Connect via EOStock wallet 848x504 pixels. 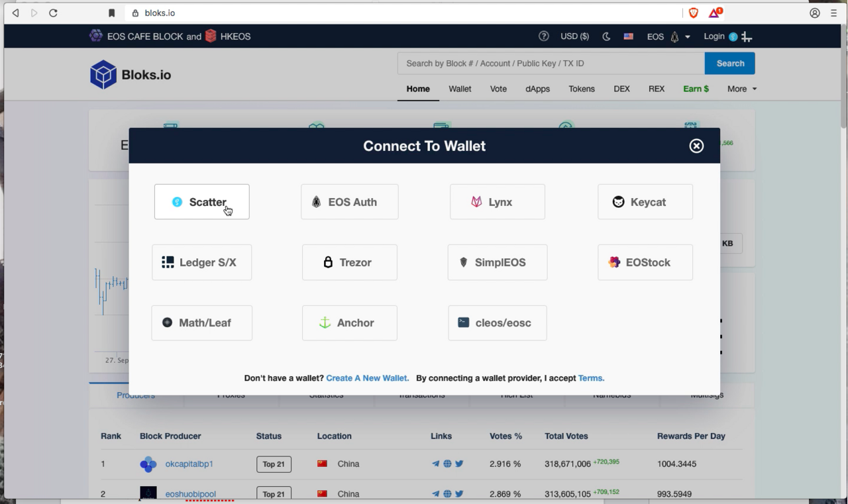645,262
